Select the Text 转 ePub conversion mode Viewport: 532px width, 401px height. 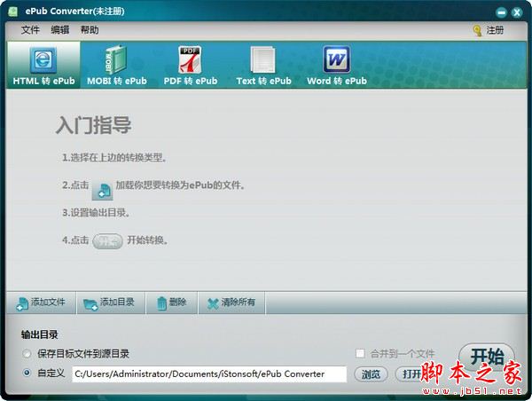point(263,65)
